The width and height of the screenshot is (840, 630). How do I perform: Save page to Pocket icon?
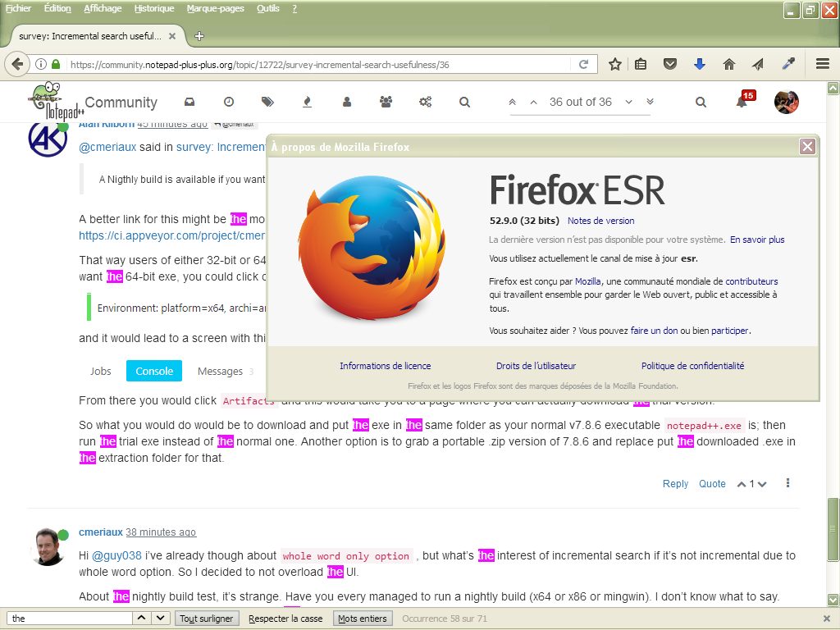click(x=669, y=64)
